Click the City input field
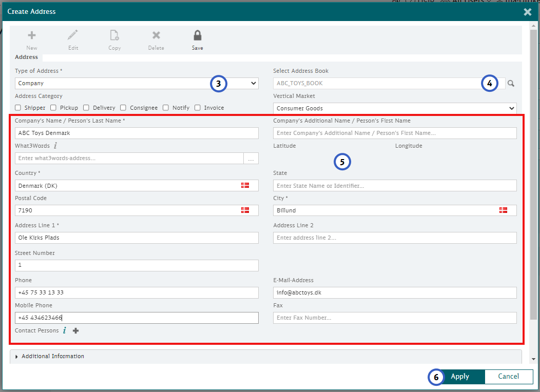The height and width of the screenshot is (392, 540). [395, 210]
